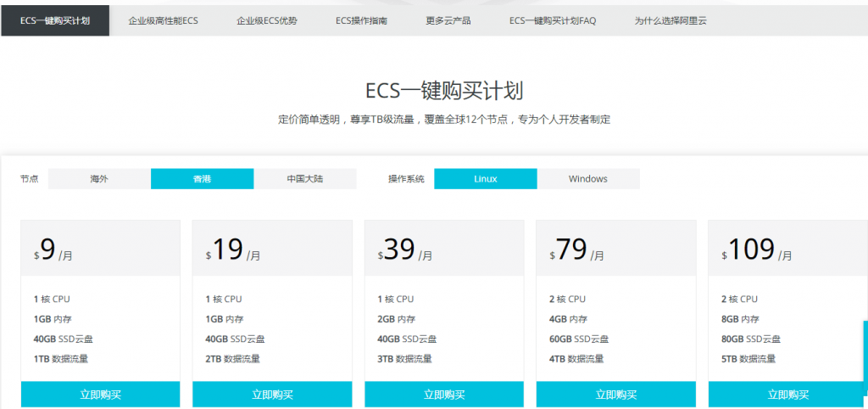Viewport: 868px width, 409px height.
Task: Choose Windows operating system
Action: pyautogui.click(x=588, y=179)
